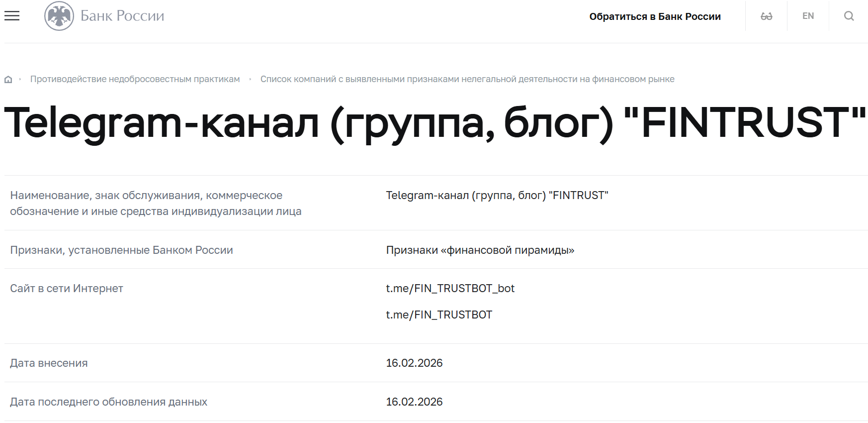Enable the visually impaired glasses mode
868x423 pixels.
[766, 16]
